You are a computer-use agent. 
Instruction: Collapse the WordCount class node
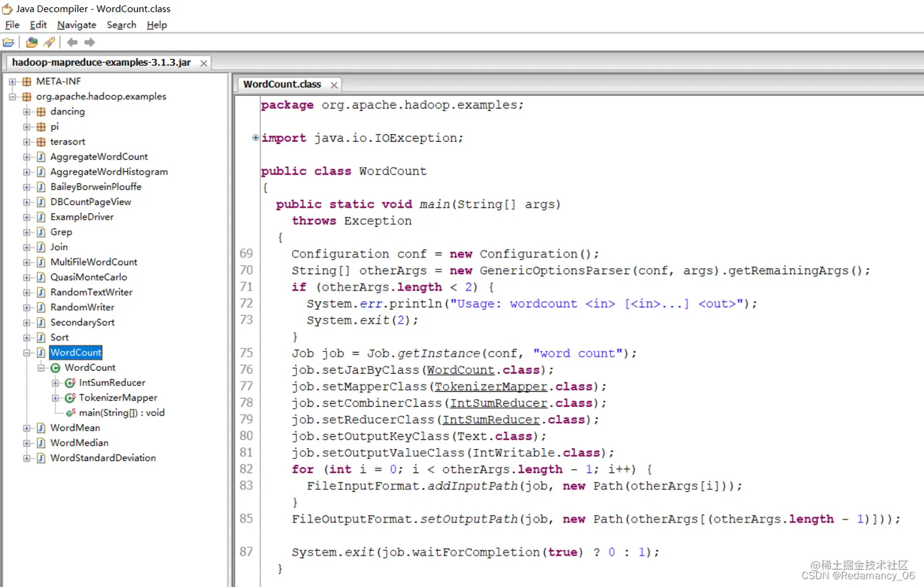tap(41, 368)
